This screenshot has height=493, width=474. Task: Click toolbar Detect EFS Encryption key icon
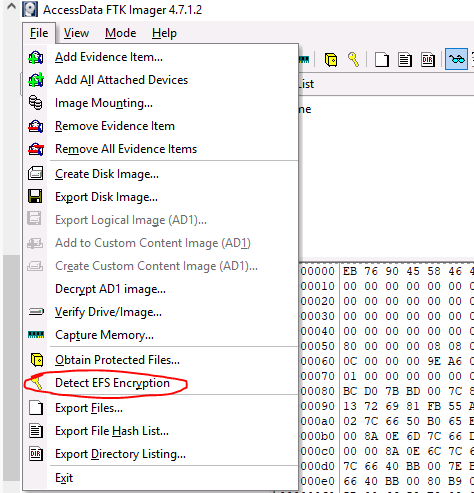pos(353,60)
